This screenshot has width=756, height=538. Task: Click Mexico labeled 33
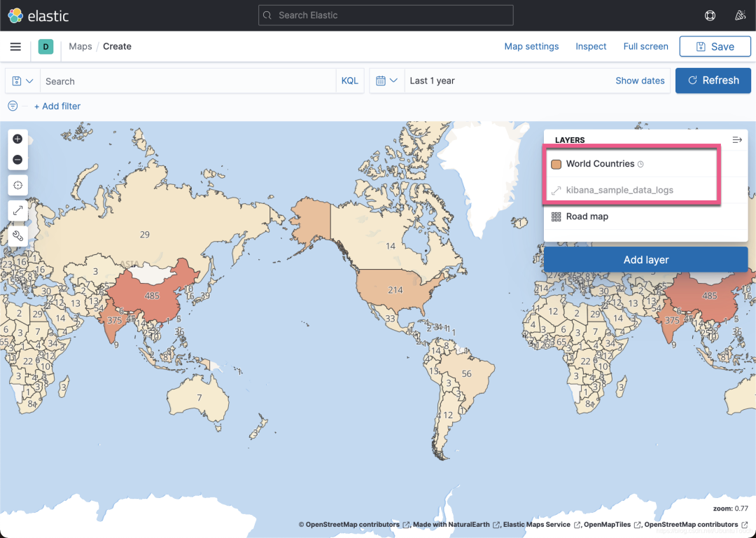pos(390,319)
